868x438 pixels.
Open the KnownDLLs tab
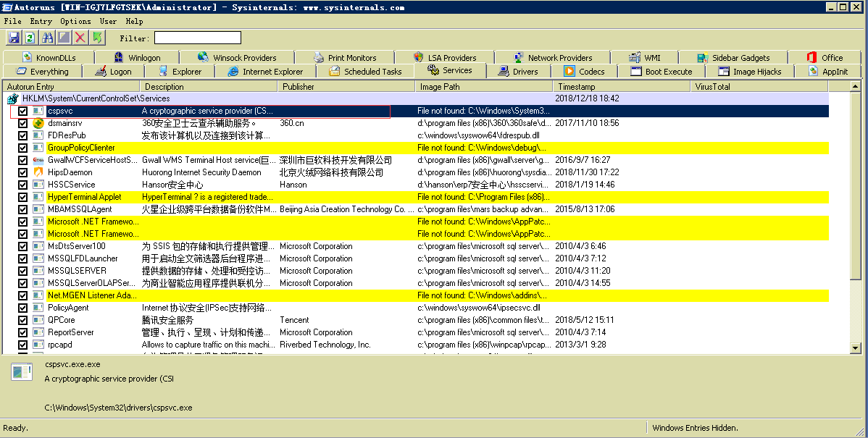coord(49,57)
